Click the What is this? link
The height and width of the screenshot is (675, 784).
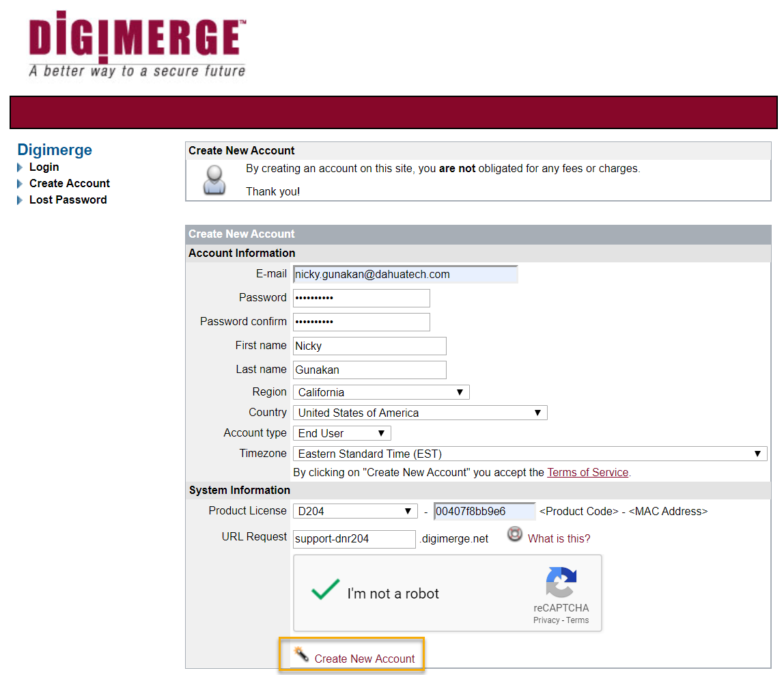pyautogui.click(x=559, y=539)
